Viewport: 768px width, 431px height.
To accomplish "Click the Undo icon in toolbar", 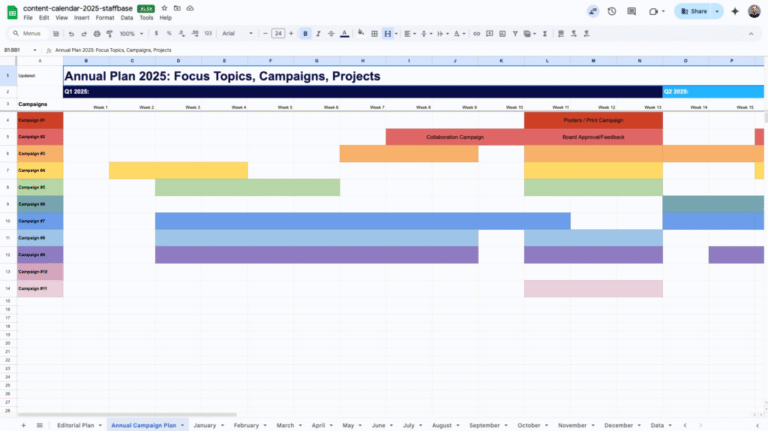I will (x=72, y=33).
